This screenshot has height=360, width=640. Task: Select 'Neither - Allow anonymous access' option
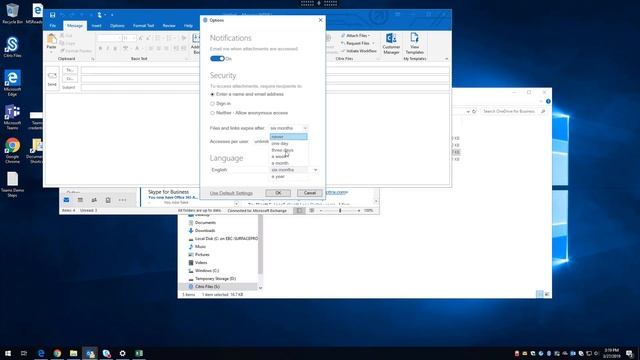point(249,113)
